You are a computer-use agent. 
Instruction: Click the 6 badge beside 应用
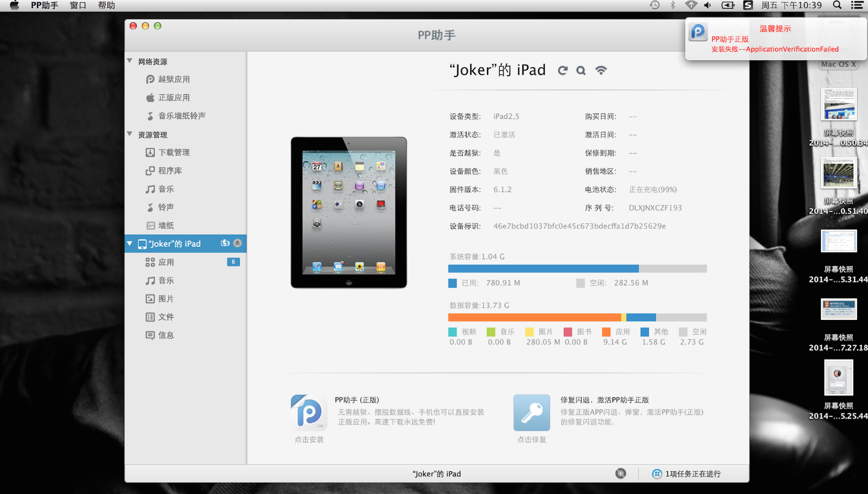coord(233,262)
